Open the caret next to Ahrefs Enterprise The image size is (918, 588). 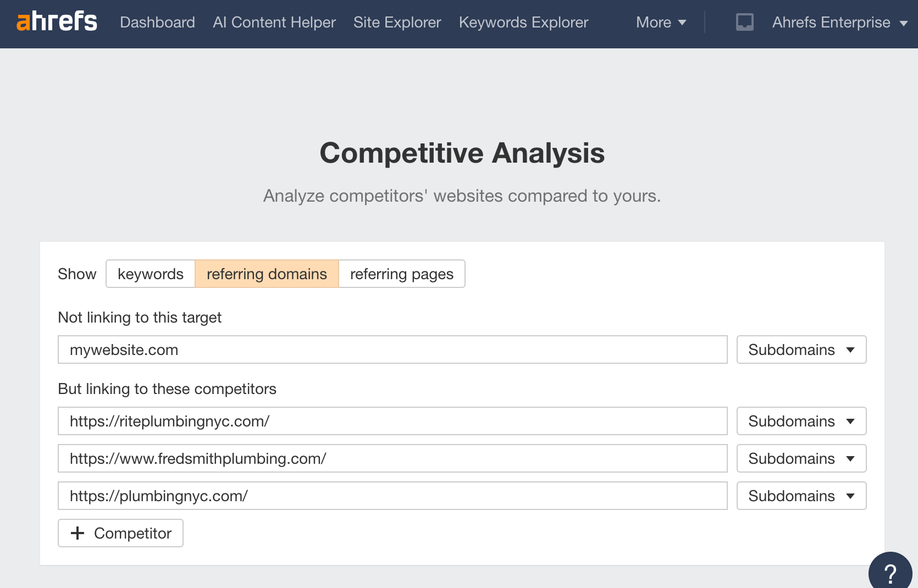coord(905,24)
